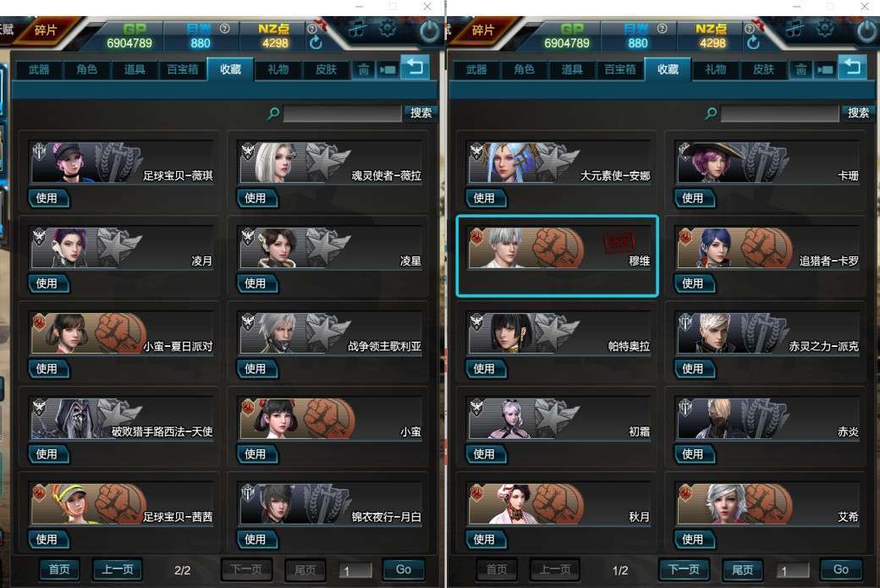Image resolution: width=880 pixels, height=588 pixels.
Task: Open help icon beside 月券 in page 1/2 window
Action: tap(663, 28)
